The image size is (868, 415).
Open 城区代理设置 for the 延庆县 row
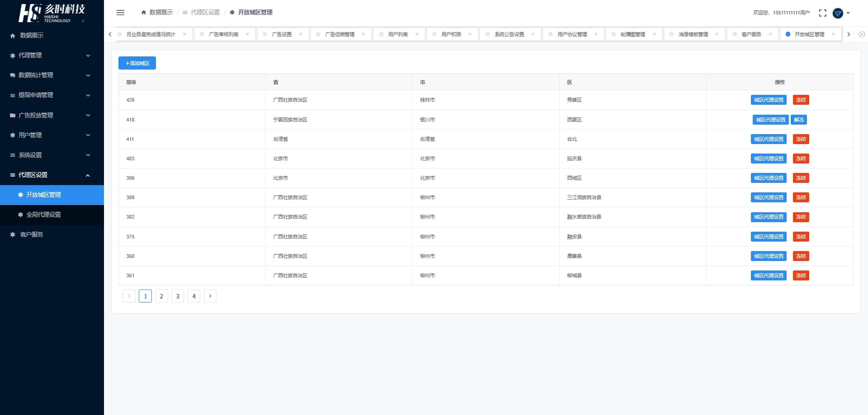(x=769, y=159)
